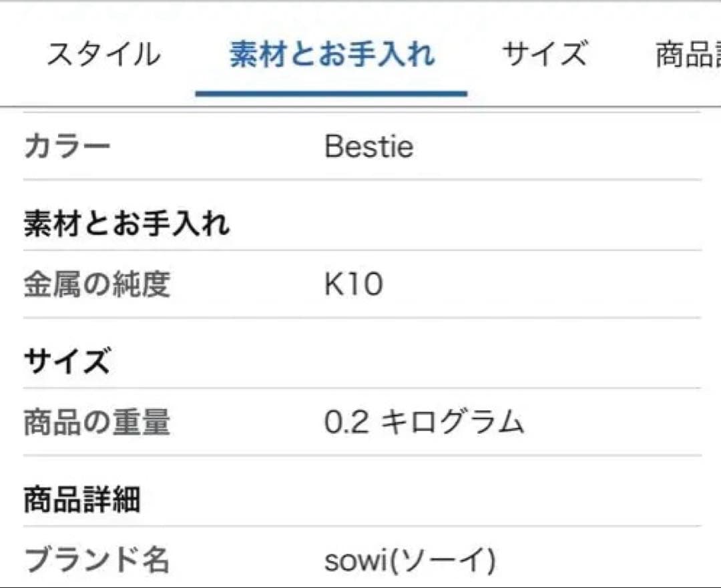Switch to the スタイル tab

point(103,55)
